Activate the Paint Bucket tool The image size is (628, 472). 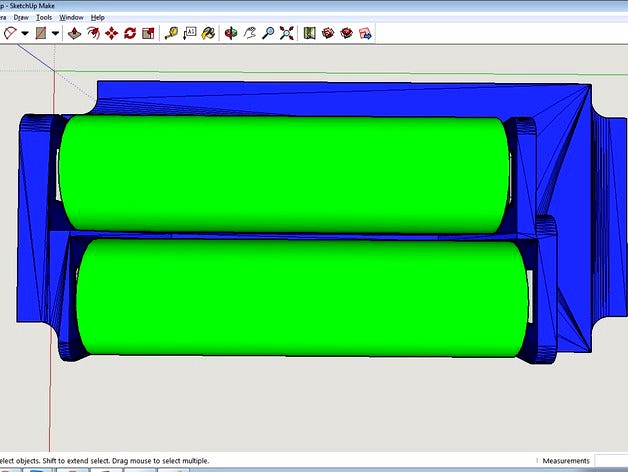point(208,33)
